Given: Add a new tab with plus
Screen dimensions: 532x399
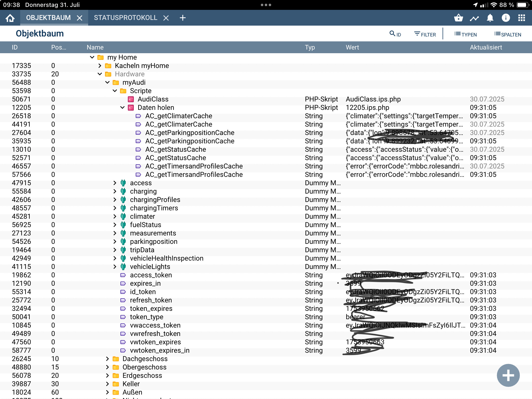Looking at the screenshot, I should pyautogui.click(x=183, y=18).
